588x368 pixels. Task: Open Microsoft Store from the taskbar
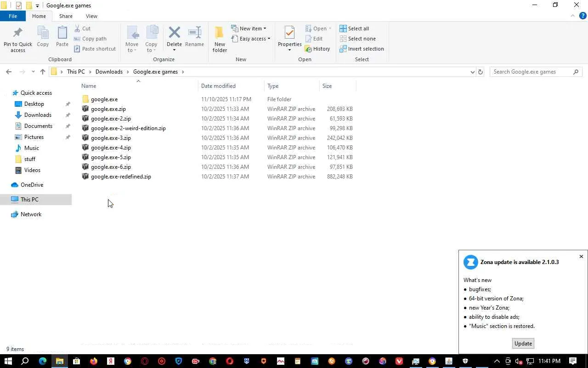pos(77,361)
